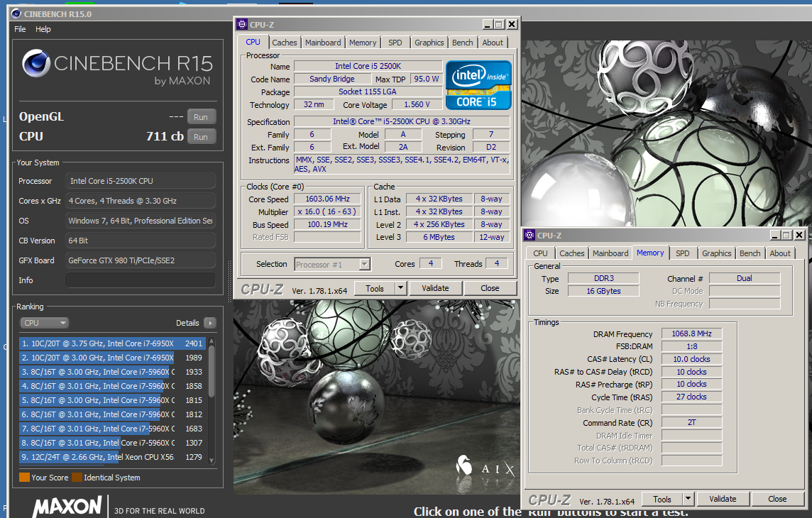Select Caches tab in the Memory CPU-Z window

coord(571,253)
